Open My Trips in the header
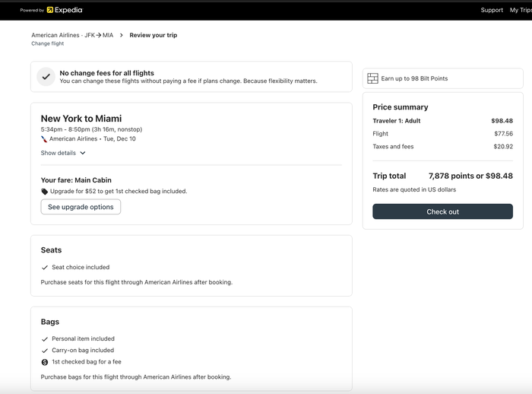Screen dimensions: 532x394 [521, 10]
